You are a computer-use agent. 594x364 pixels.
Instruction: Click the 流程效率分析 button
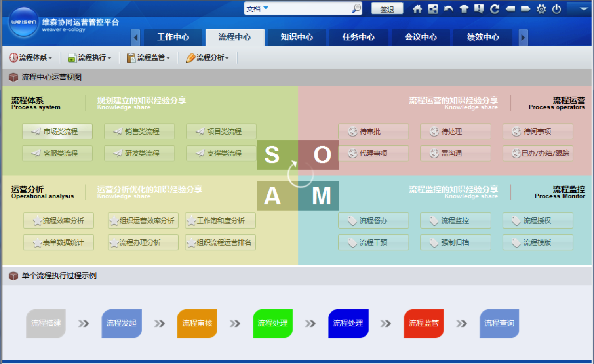(59, 221)
